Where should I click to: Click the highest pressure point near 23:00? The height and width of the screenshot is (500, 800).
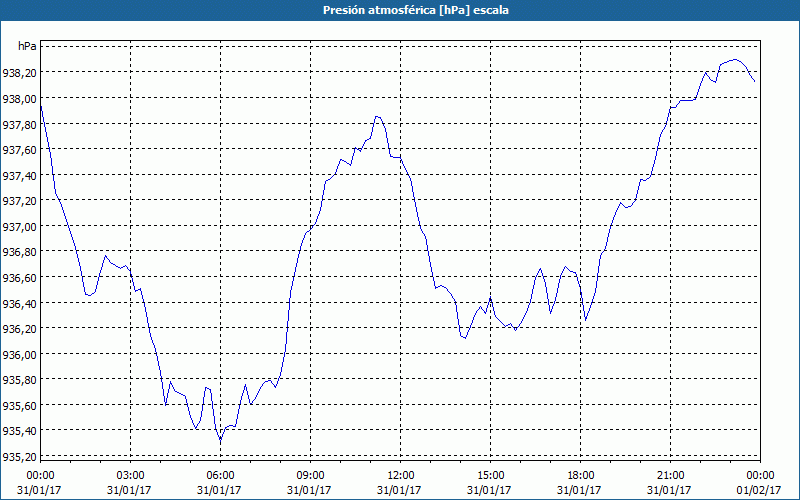pyautogui.click(x=735, y=59)
